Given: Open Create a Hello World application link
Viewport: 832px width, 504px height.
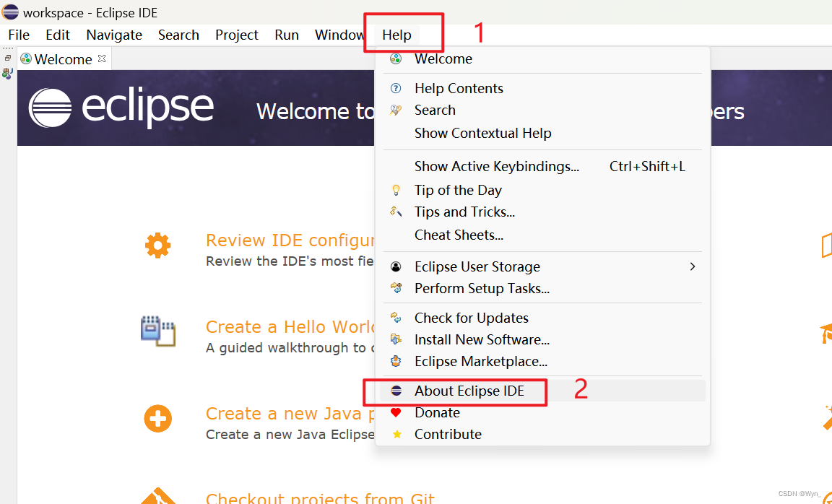Looking at the screenshot, I should click(x=290, y=327).
